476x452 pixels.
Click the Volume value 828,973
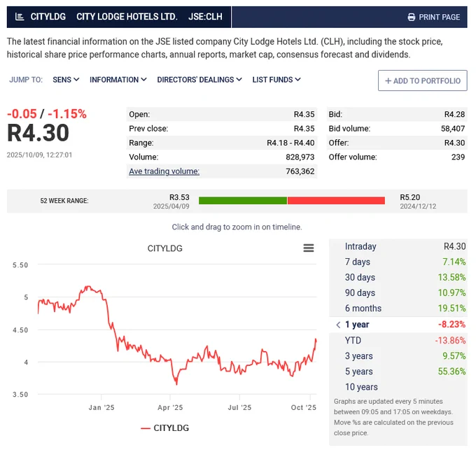tap(300, 157)
